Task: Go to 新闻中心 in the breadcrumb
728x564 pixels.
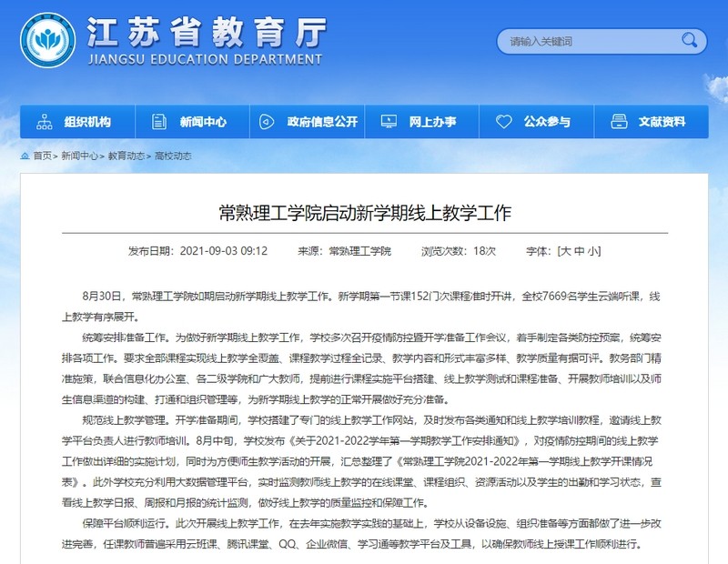Action: click(79, 156)
